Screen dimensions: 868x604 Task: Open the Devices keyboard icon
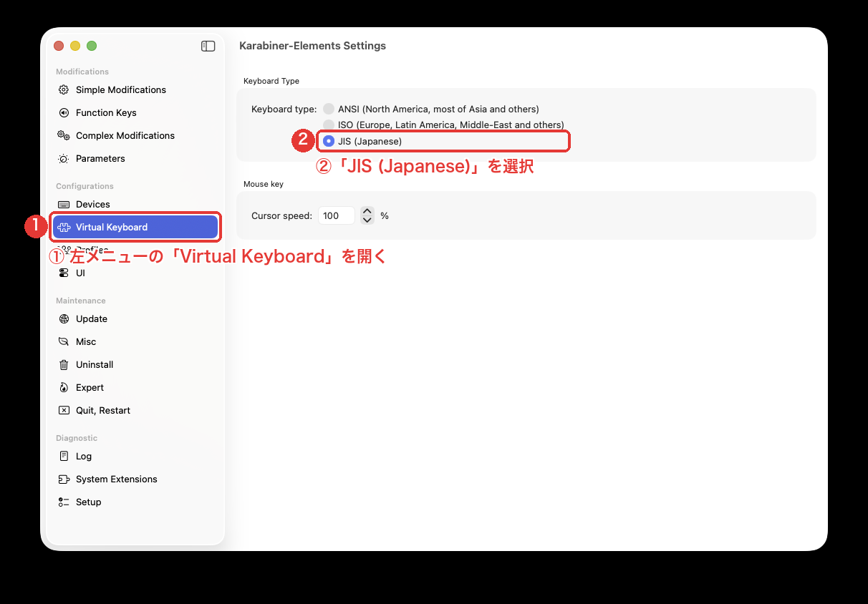pos(63,204)
